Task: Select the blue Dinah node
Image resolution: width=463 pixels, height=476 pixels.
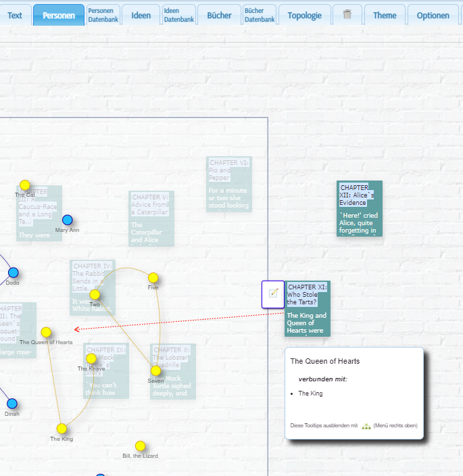Action: (12, 404)
